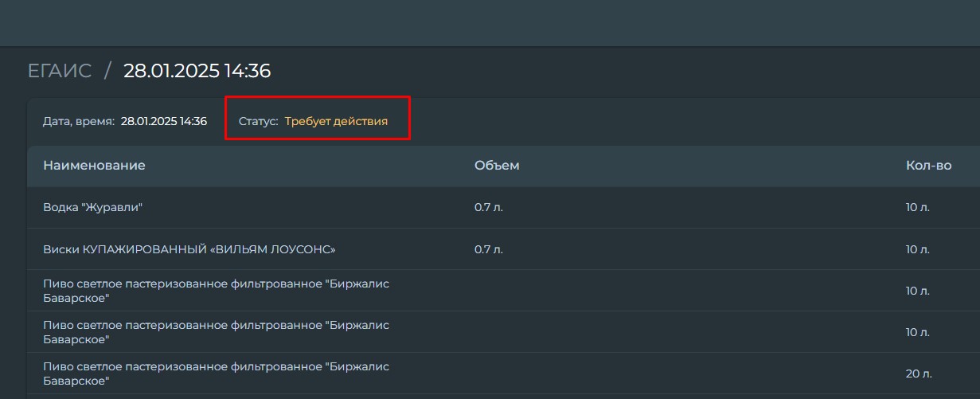Click the 20 л. quantity cell
980x399 pixels.
click(x=919, y=374)
